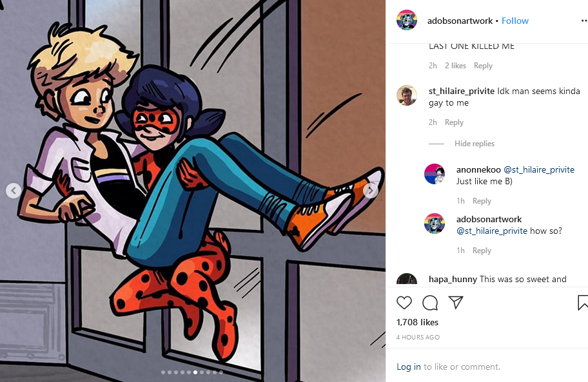Open anonnekoo avatar in replies

tap(435, 174)
